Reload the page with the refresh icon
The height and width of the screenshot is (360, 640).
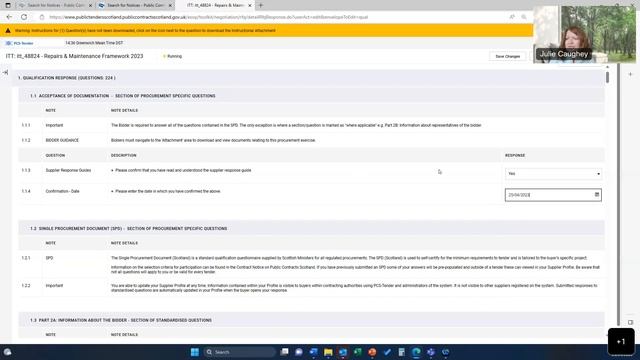click(24, 17)
